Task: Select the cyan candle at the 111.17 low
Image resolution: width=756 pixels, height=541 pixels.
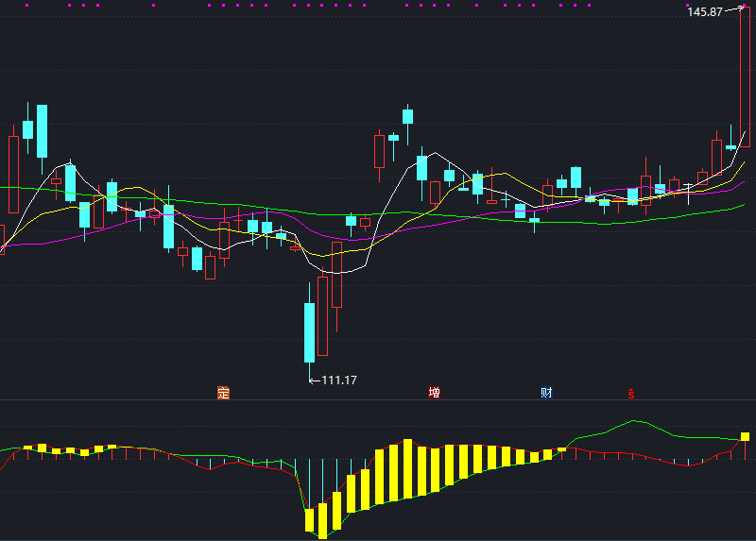Action: [x=309, y=332]
